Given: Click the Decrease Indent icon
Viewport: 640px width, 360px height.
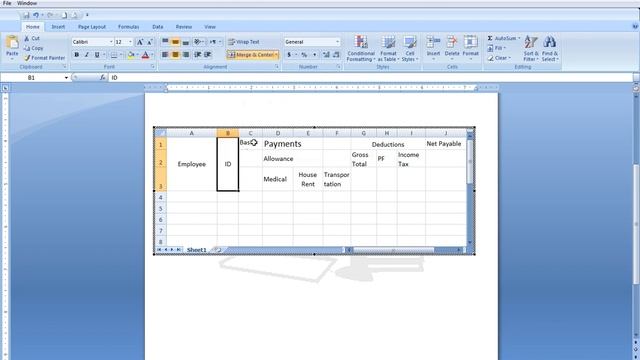Looking at the screenshot, I should click(x=198, y=55).
